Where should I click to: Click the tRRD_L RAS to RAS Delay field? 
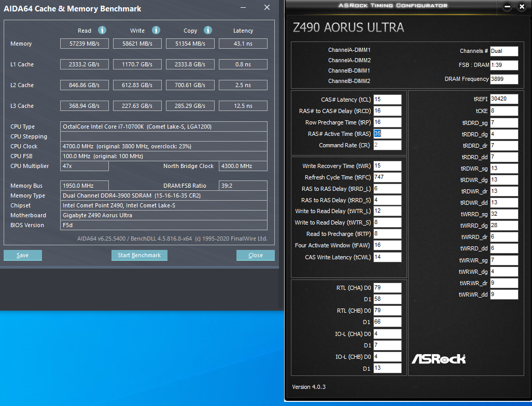pyautogui.click(x=387, y=189)
